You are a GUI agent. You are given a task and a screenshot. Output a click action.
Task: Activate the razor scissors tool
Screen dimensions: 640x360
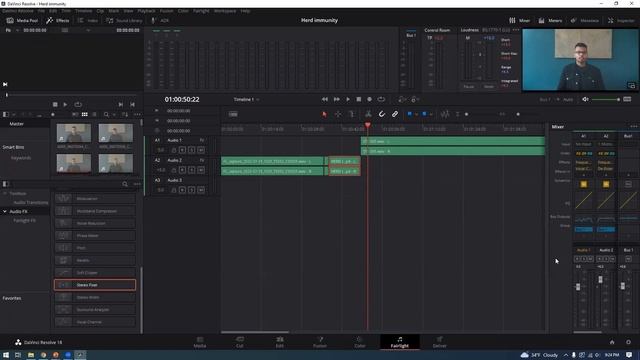368,114
